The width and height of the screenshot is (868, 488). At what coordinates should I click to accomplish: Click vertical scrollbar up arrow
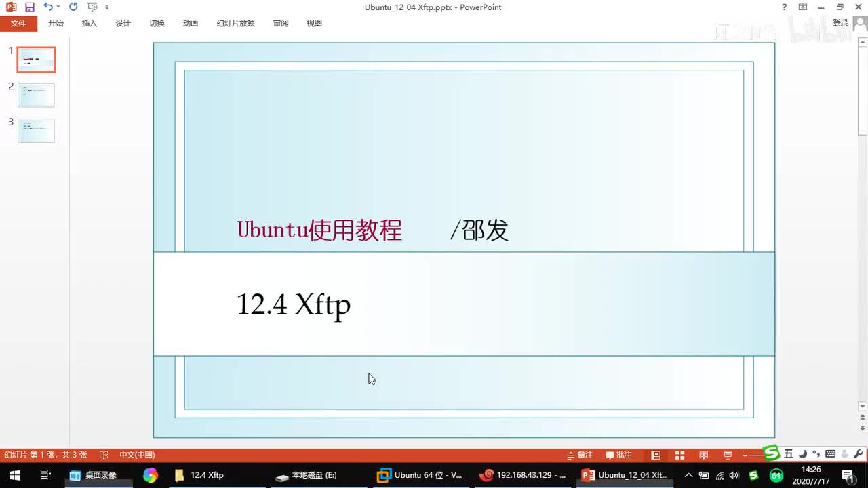pos(863,43)
